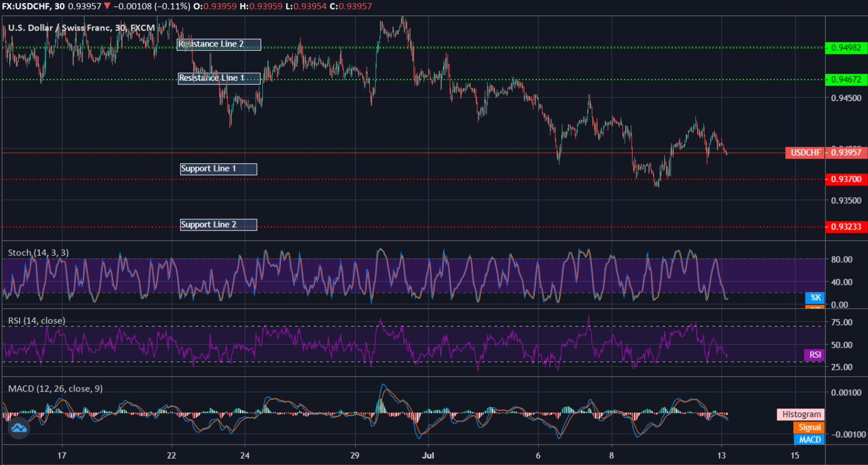Click the TradingView cloud logo icon
The image size is (868, 465).
click(19, 428)
